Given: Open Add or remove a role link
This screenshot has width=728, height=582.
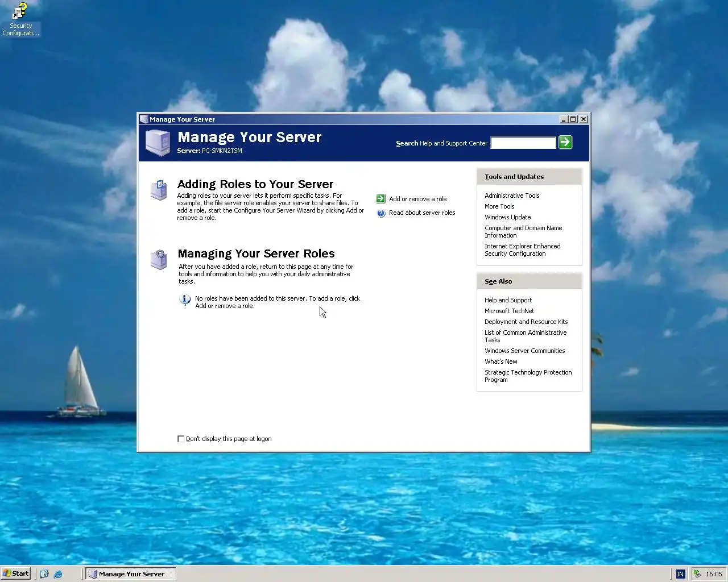Looking at the screenshot, I should tap(418, 199).
